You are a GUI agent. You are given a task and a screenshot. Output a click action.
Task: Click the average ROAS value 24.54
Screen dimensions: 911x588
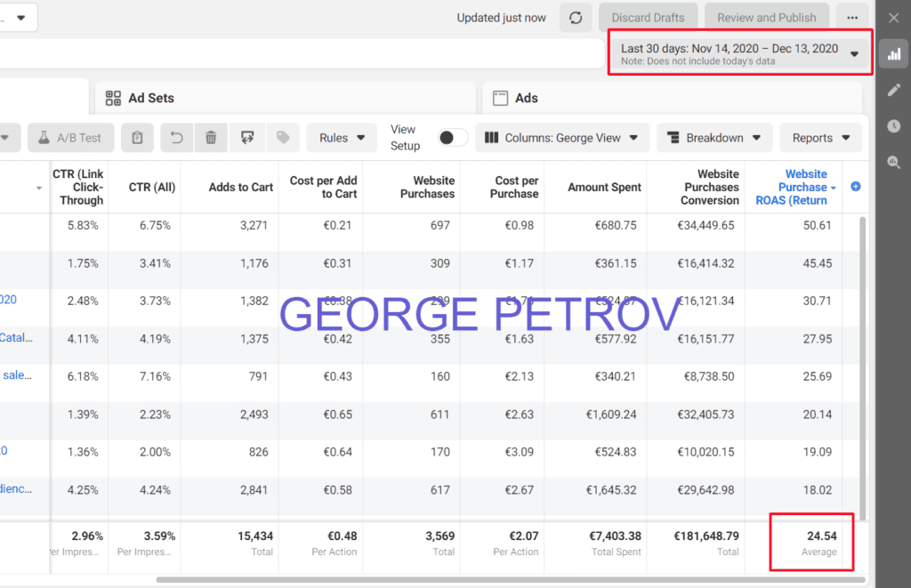coord(821,536)
